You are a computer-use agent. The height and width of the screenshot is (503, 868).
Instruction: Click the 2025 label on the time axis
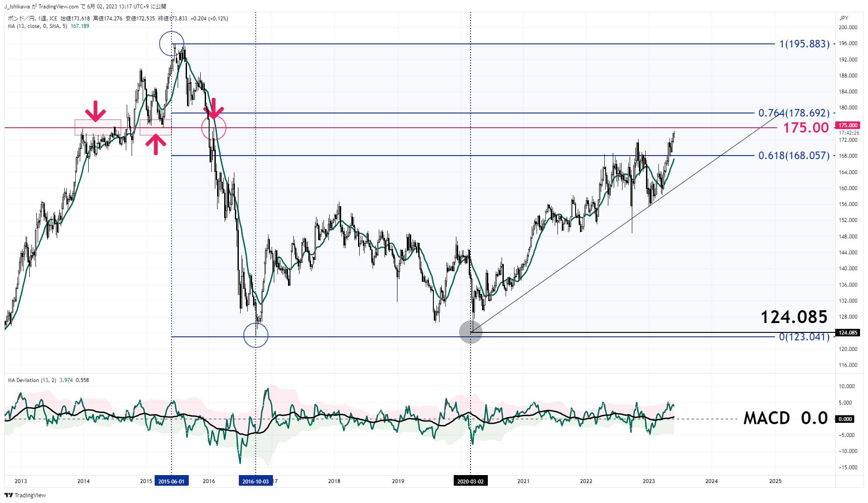coord(775,481)
